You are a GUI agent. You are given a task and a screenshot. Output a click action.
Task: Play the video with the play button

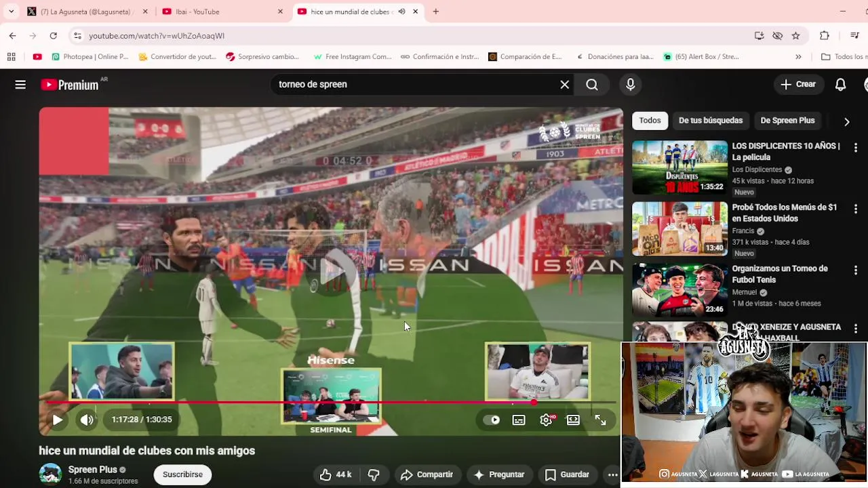[x=58, y=420]
